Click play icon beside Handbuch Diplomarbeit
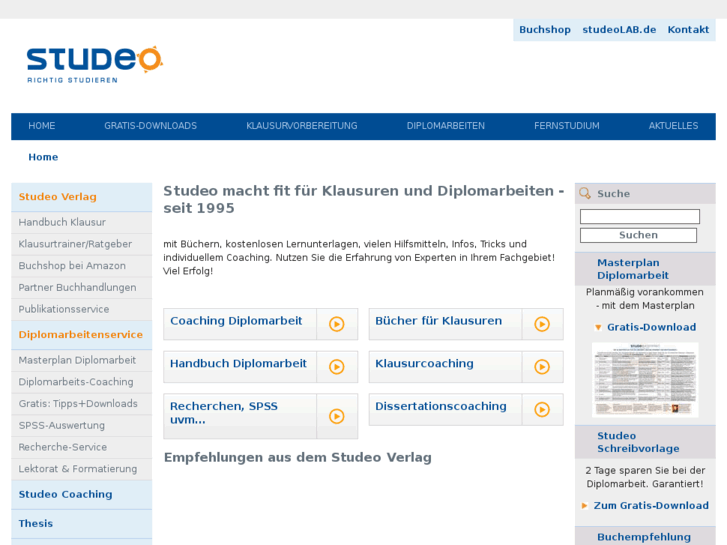This screenshot has width=727, height=545. tap(337, 367)
